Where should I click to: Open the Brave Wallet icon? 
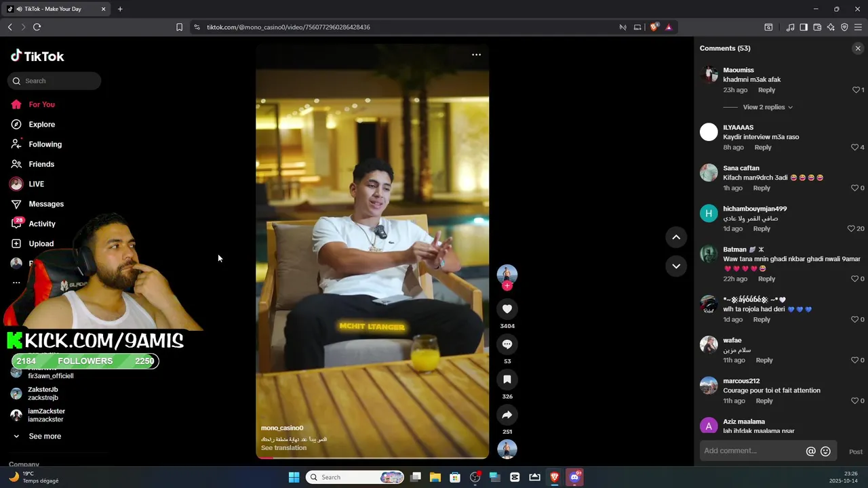(x=817, y=27)
